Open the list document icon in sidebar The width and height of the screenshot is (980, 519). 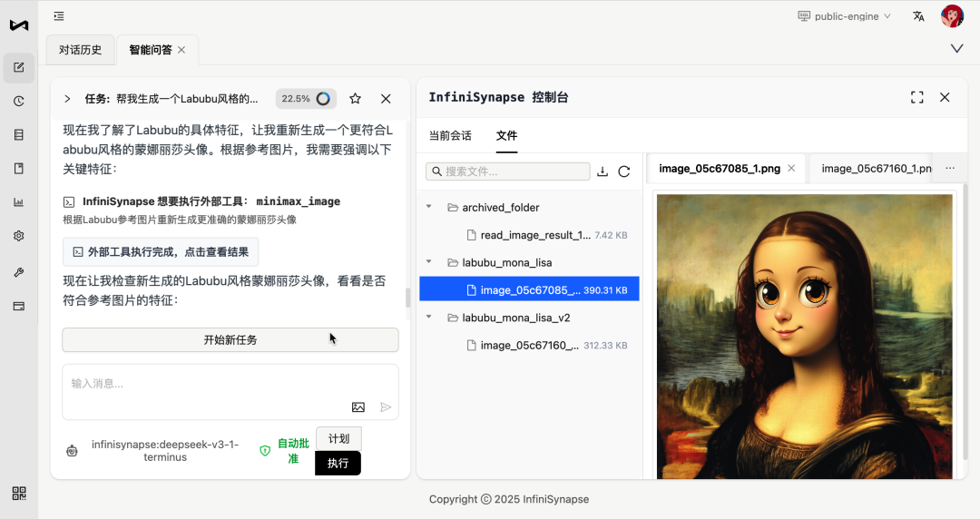point(19,135)
